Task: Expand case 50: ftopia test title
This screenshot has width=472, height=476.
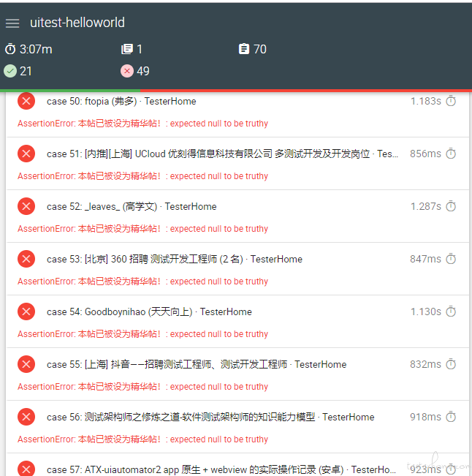Action: tap(121, 101)
